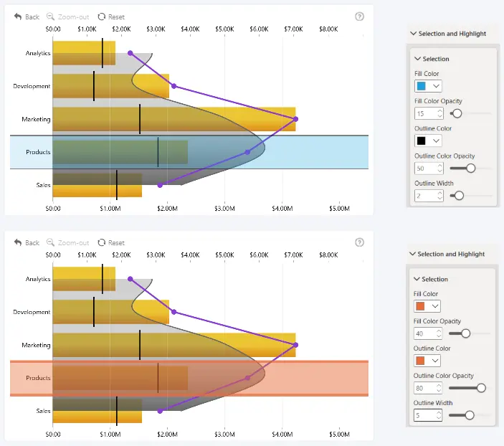Collapse top Selection and Highlight section

[x=414, y=34]
